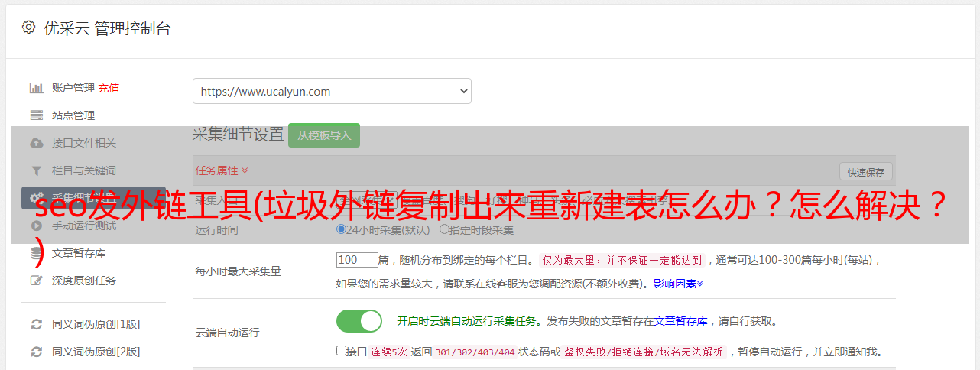The image size is (980, 370).
Task: Click the 快速保存 button
Action: pos(865,172)
